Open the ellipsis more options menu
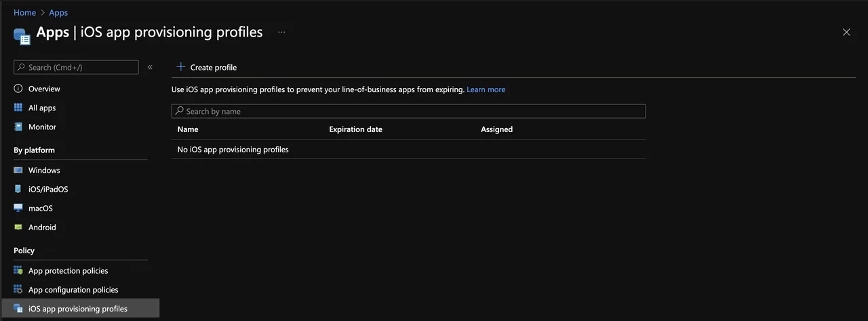The height and width of the screenshot is (321, 868). click(x=281, y=32)
